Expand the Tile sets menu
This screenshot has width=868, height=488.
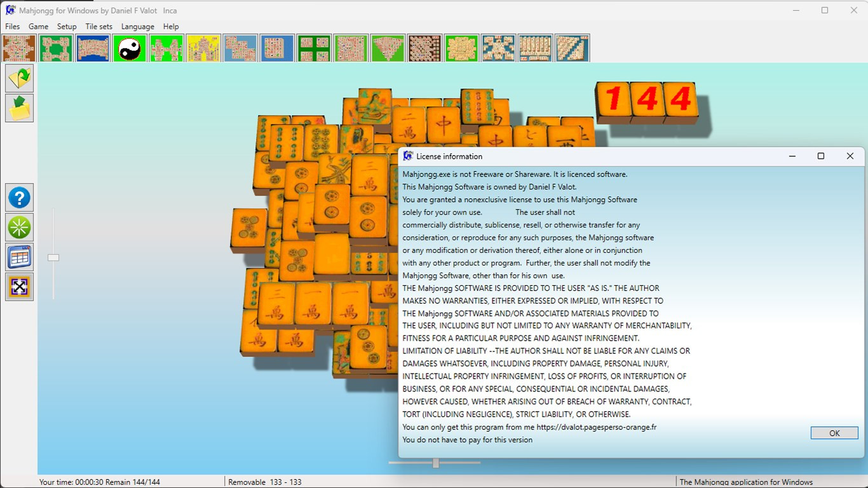click(98, 27)
